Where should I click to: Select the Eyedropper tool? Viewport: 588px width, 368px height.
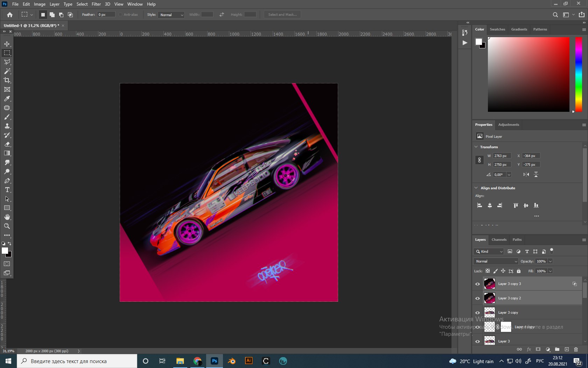(x=7, y=98)
